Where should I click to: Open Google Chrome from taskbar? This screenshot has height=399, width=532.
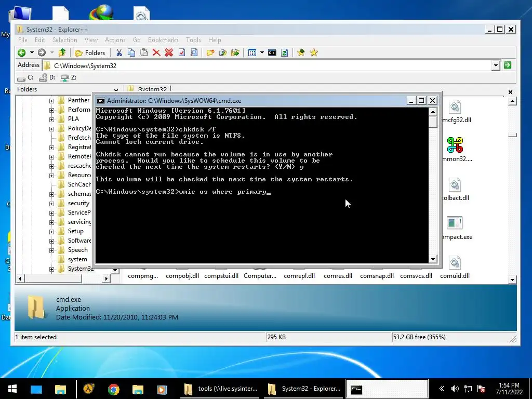coord(113,389)
